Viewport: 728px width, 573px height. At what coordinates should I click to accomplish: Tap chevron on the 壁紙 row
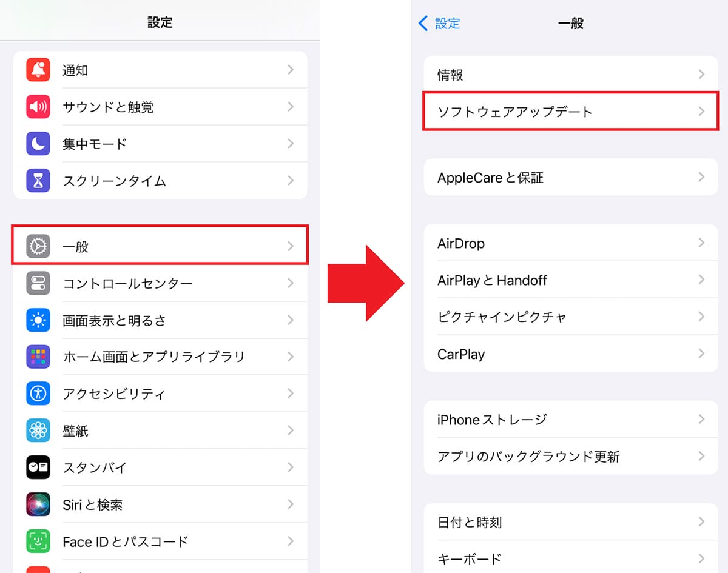(x=291, y=431)
